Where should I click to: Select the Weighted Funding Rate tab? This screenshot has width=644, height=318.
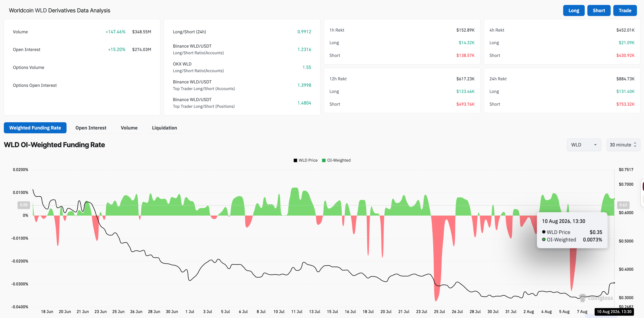click(x=35, y=128)
